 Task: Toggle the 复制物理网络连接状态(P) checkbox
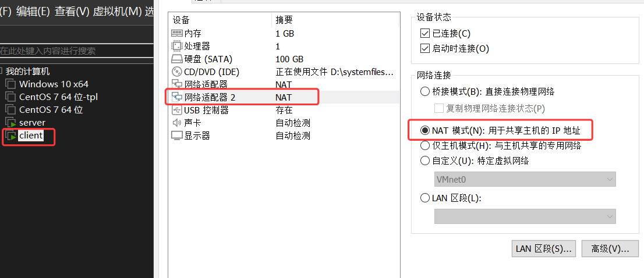438,108
